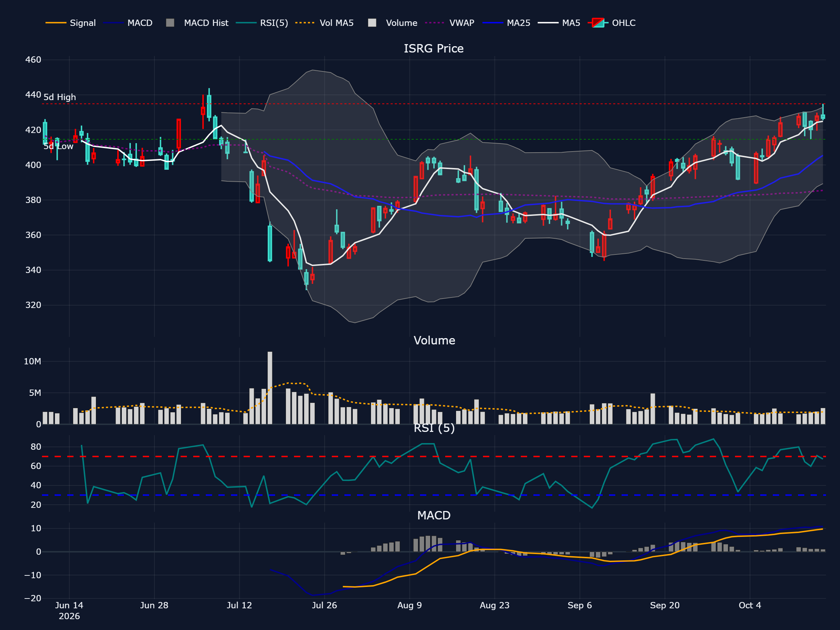
Task: Click the Oct 4 x-axis date label
Action: [x=750, y=605]
